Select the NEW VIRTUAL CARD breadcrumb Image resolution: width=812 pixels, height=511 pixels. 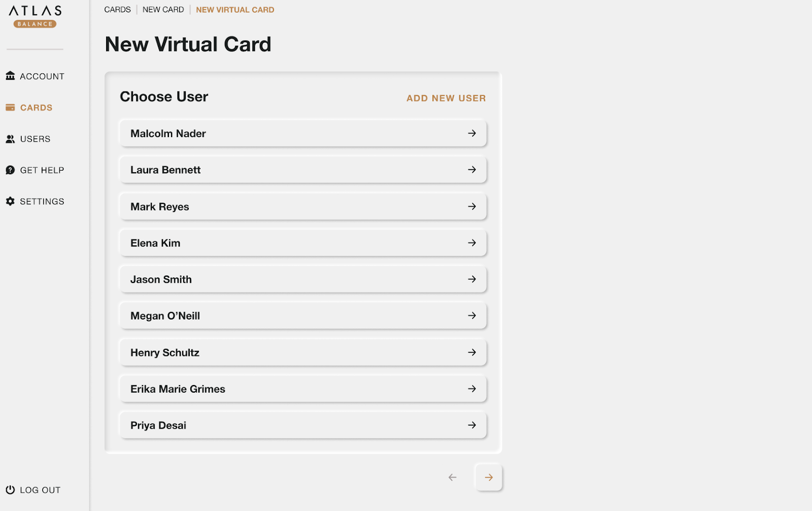click(x=234, y=9)
